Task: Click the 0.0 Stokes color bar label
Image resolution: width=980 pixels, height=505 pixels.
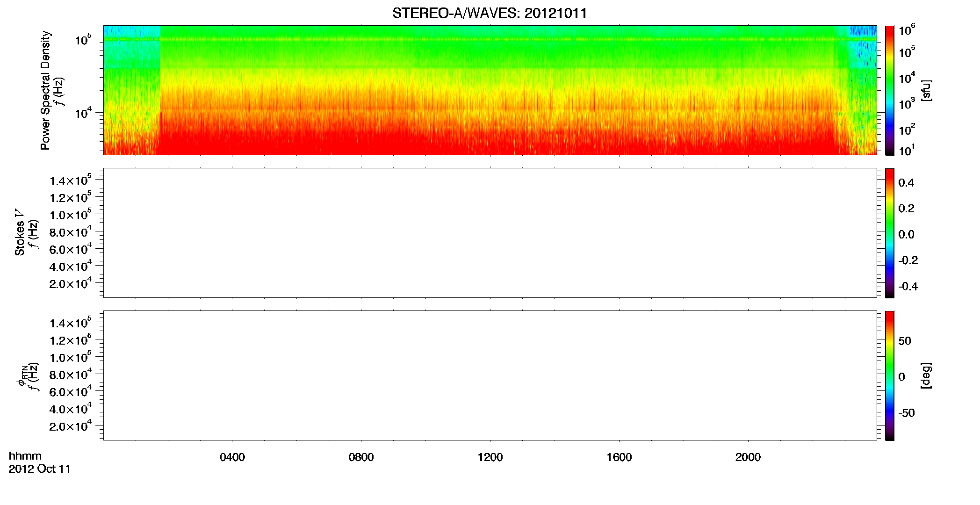Action: click(x=906, y=234)
